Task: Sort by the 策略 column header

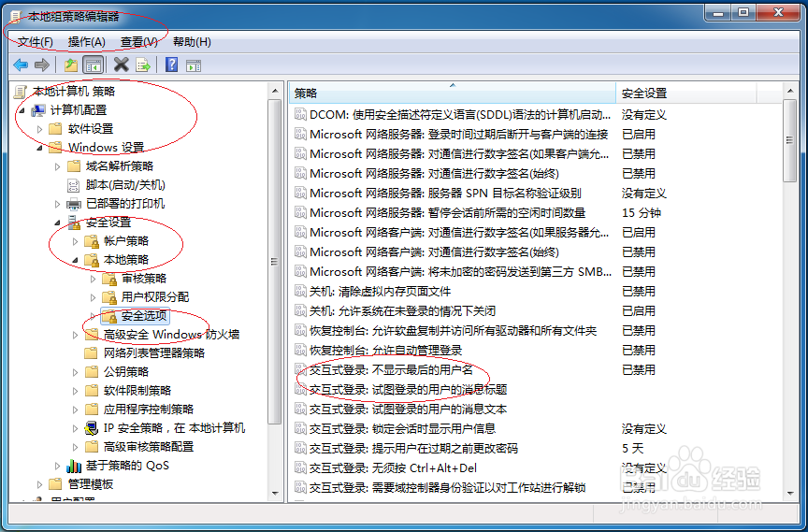Action: [x=453, y=93]
